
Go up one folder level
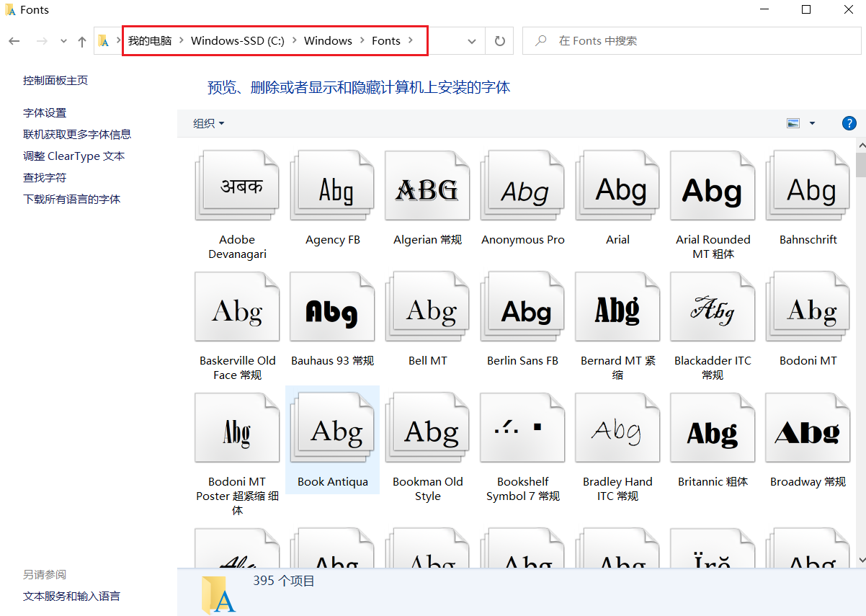coord(82,41)
